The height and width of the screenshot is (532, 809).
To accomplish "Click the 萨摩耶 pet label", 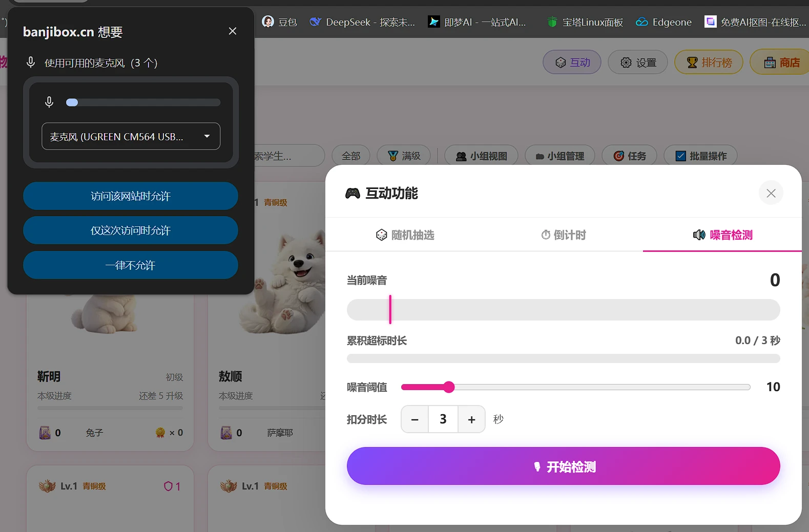I will point(280,433).
